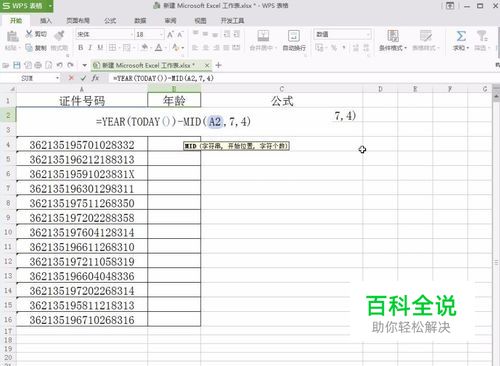Switch to the Formulas (公式) ribbon tab
The height and width of the screenshot is (366, 500).
point(110,21)
